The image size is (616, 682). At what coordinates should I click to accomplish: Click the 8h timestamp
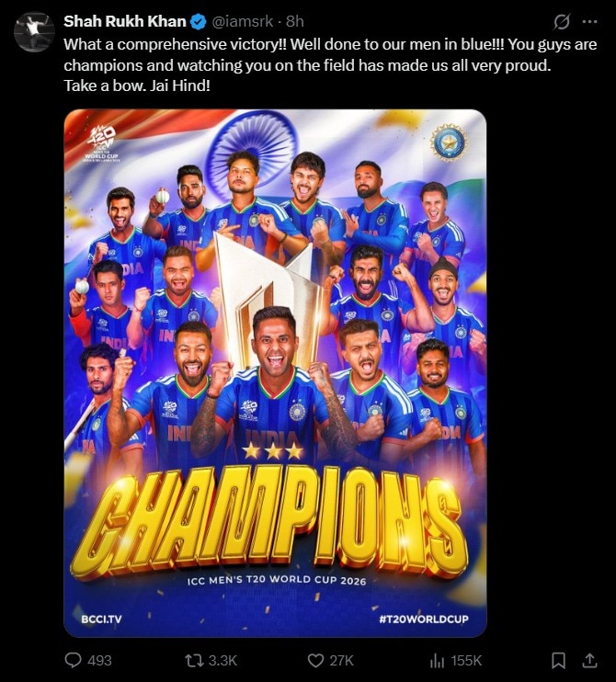point(295,21)
